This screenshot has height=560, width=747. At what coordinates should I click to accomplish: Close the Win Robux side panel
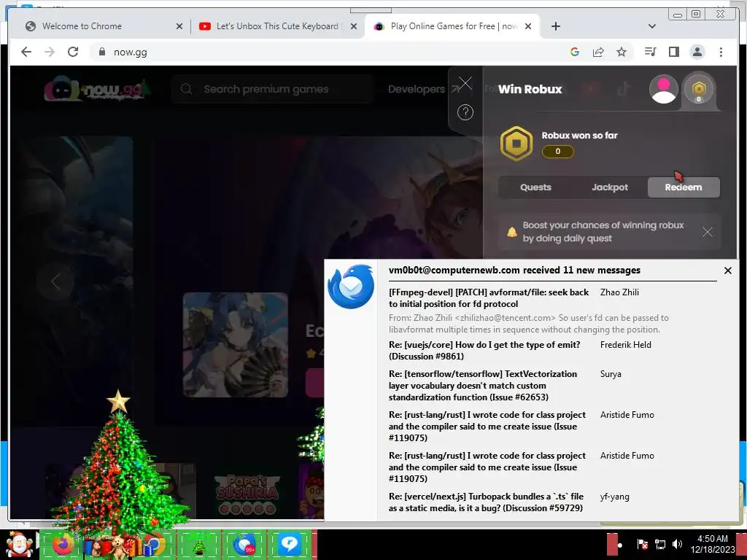465,84
